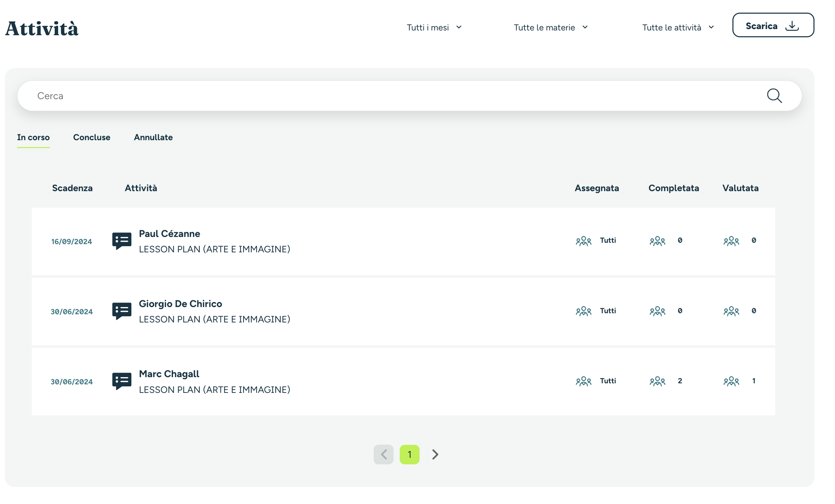The width and height of the screenshot is (835, 504).
Task: Click the 16/09/2024 due date
Action: [72, 242]
